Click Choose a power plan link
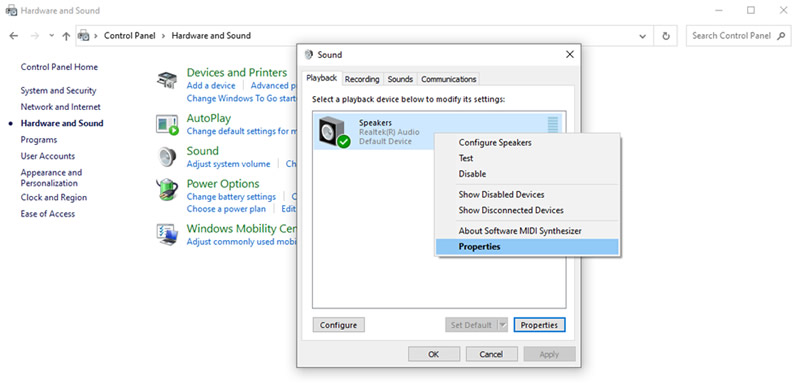The height and width of the screenshot is (392, 800). tap(226, 209)
